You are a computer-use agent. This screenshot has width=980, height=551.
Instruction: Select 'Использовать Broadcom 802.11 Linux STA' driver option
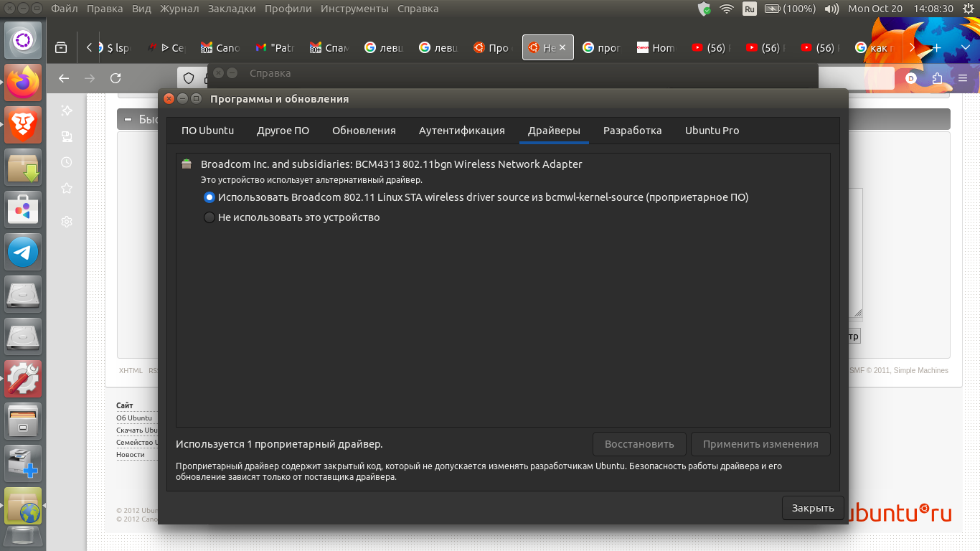click(476, 197)
